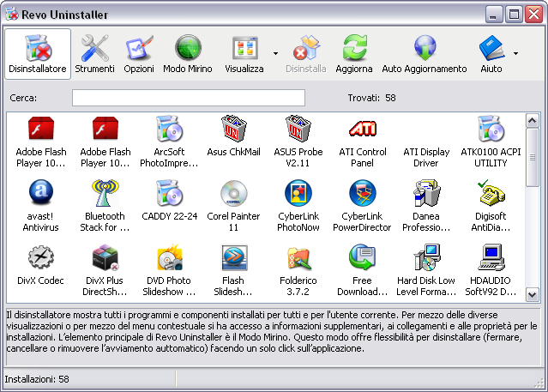Select Digisoft AntiDialer phone icon

[491, 192]
